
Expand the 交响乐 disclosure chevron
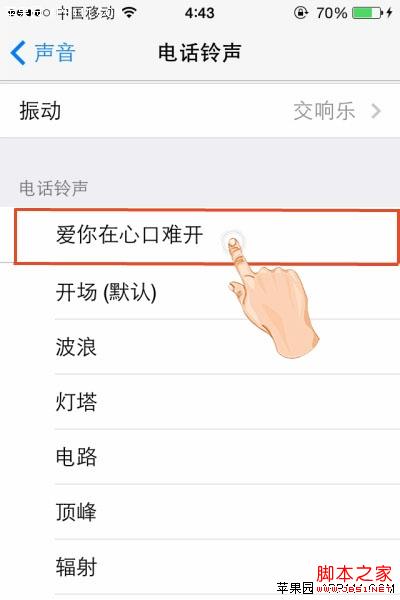tap(376, 111)
